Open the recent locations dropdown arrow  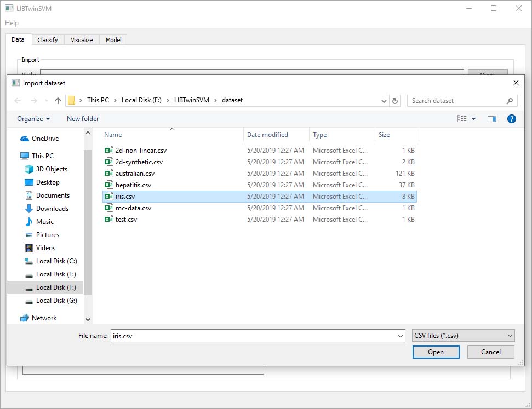47,101
